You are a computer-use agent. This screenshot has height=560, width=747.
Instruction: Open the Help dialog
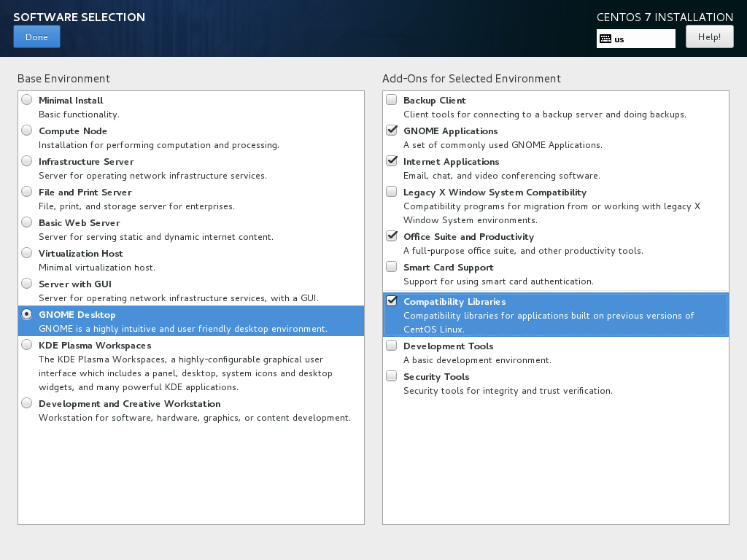(708, 36)
